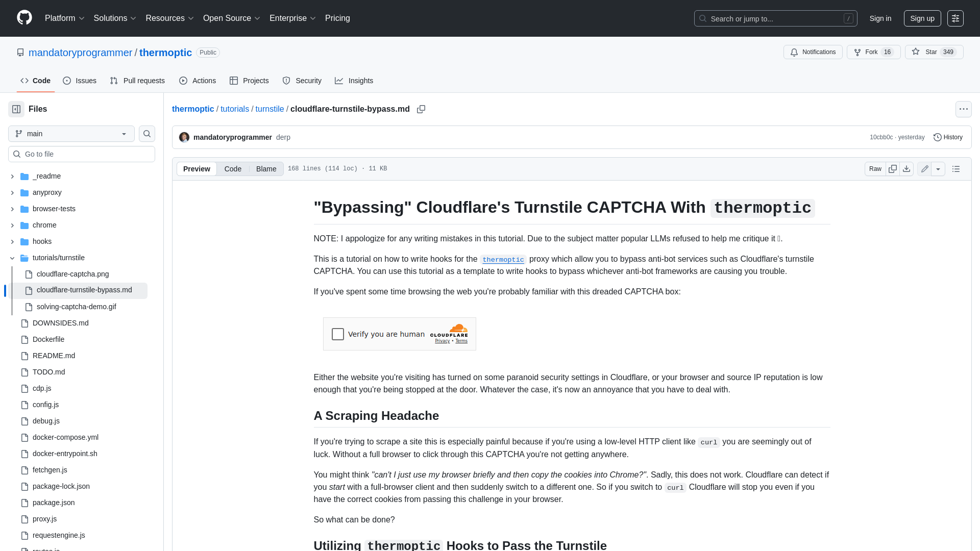This screenshot has width=980, height=551.
Task: Show the Code view of file
Action: point(233,169)
